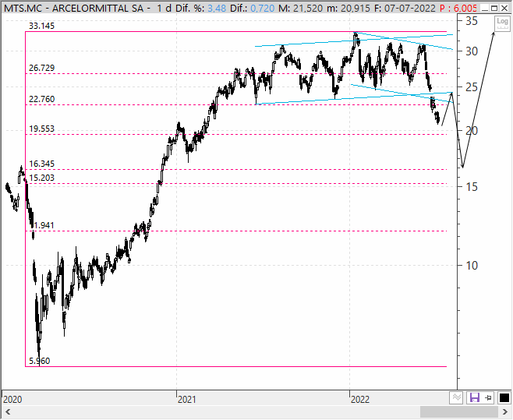The width and height of the screenshot is (513, 420).
Task: Click the 1 d timeframe indicator
Action: pos(164,8)
